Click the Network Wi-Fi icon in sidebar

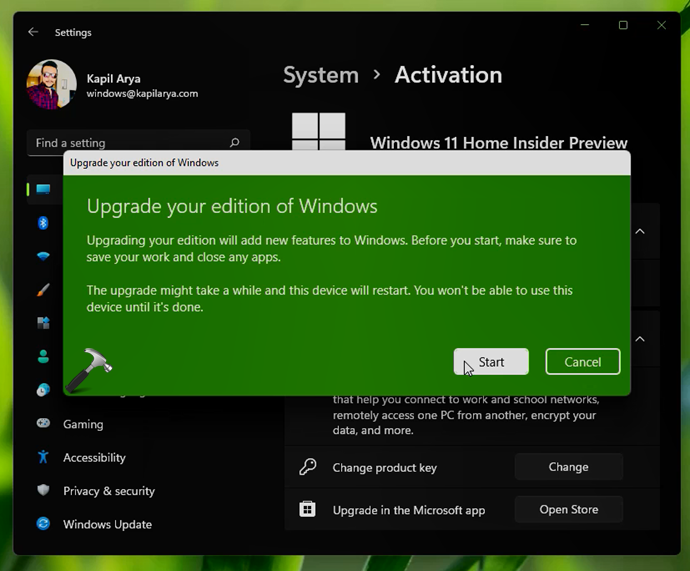click(43, 257)
